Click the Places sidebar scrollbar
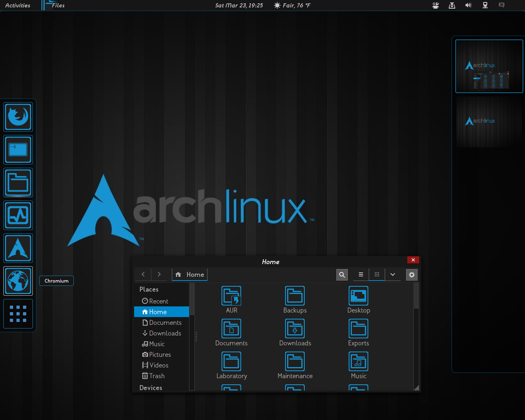 tap(192, 299)
